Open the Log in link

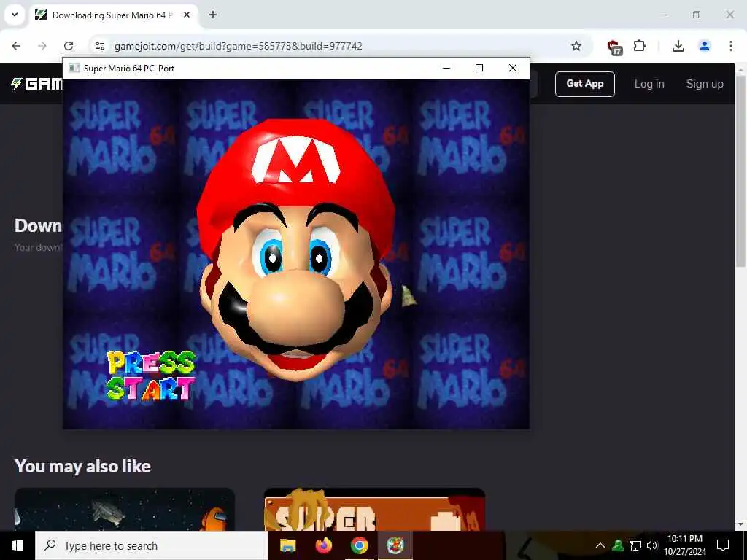pyautogui.click(x=649, y=84)
